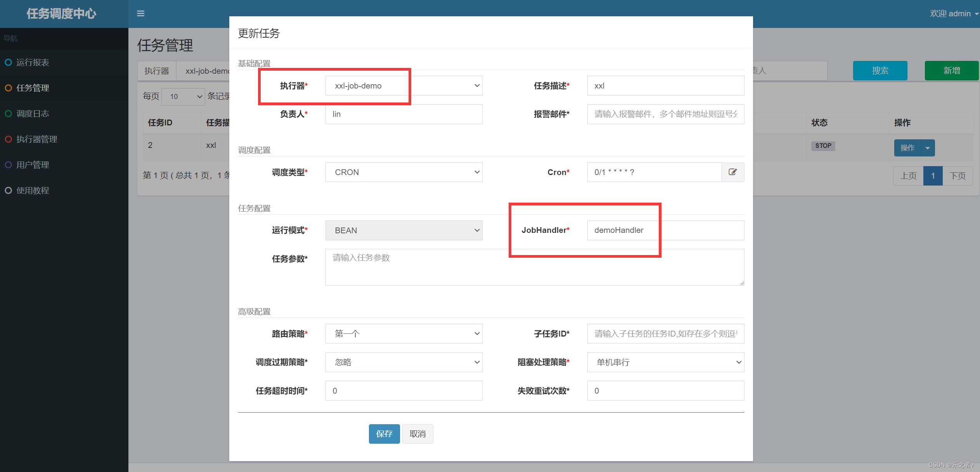Image resolution: width=980 pixels, height=472 pixels.
Task: Click the 使用教程 circle icon in sidebar
Action: point(8,190)
